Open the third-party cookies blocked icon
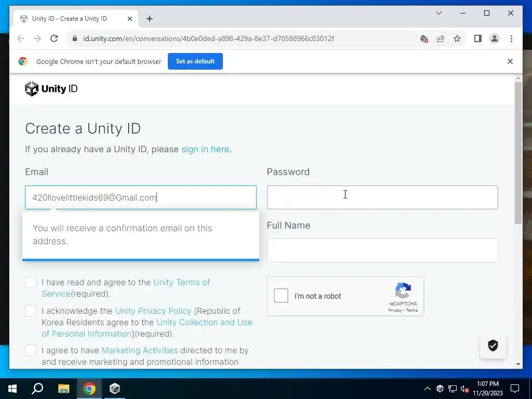Screen dimensions: 532x399 pyautogui.click(x=424, y=38)
